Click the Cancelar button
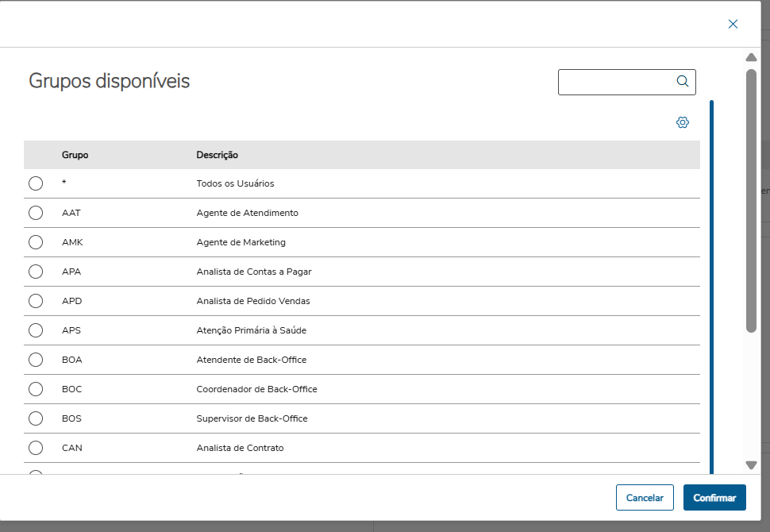Screen dimensions: 770x532 (645, 498)
